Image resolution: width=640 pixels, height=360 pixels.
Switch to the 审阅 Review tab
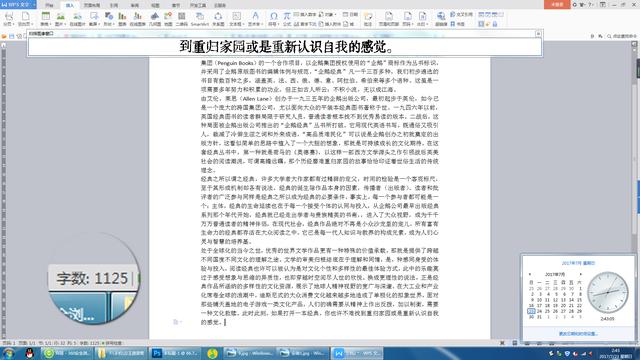(134, 5)
